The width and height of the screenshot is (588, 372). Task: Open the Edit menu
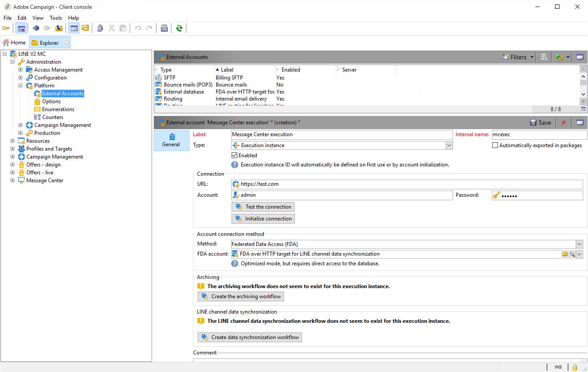click(x=22, y=18)
